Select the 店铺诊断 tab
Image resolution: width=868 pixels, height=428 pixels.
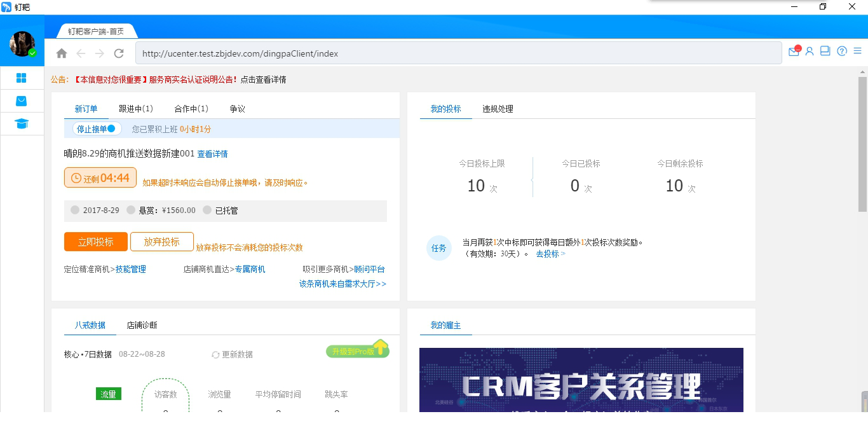click(142, 325)
